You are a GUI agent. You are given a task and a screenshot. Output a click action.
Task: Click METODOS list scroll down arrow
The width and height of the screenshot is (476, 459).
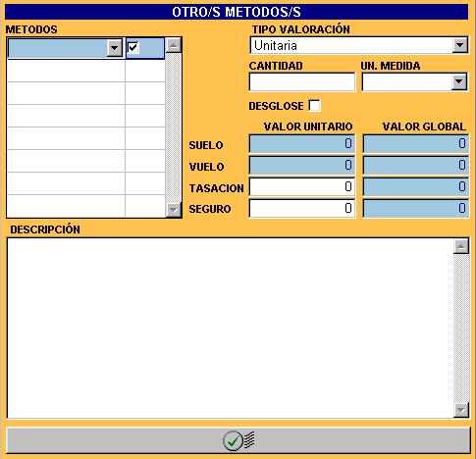click(x=174, y=210)
